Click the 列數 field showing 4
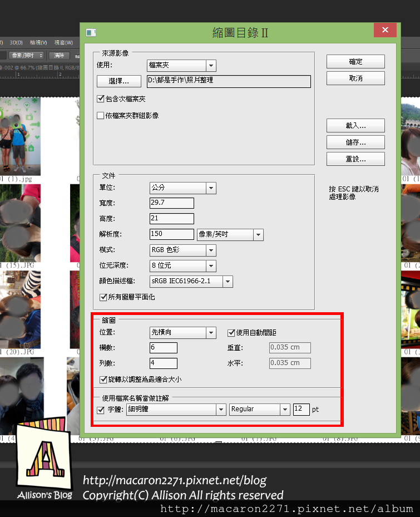Image resolution: width=420 pixels, height=517 pixels. pos(164,363)
